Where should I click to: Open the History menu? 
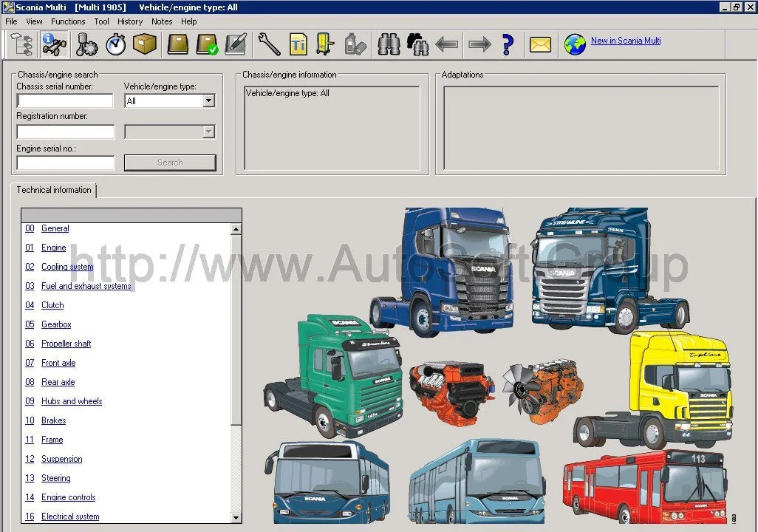130,21
